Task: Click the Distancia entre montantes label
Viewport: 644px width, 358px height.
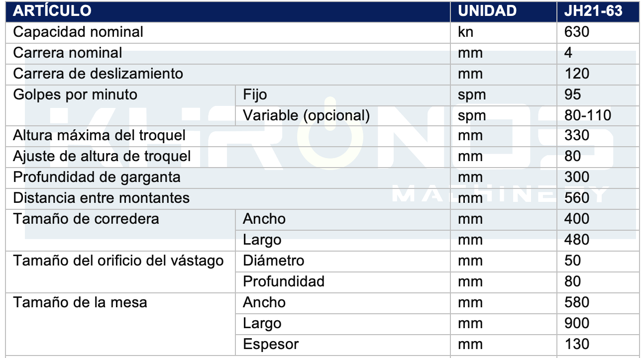Action: 102,198
